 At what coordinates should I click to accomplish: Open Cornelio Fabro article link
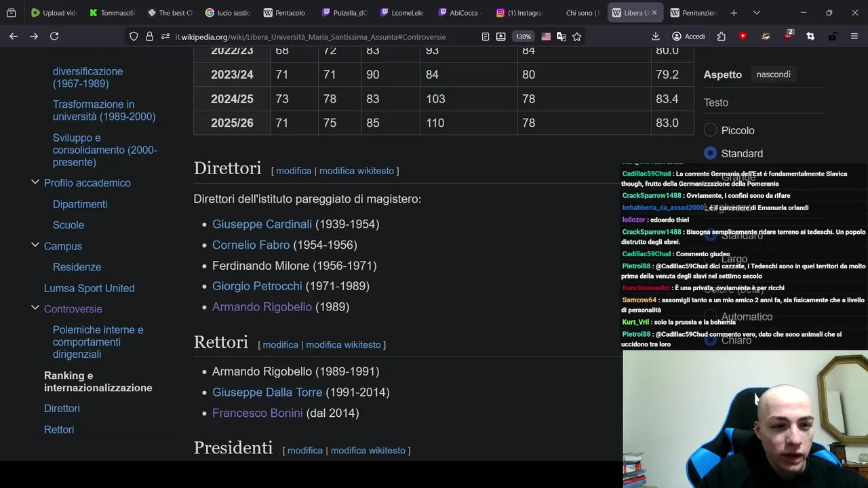(x=251, y=245)
